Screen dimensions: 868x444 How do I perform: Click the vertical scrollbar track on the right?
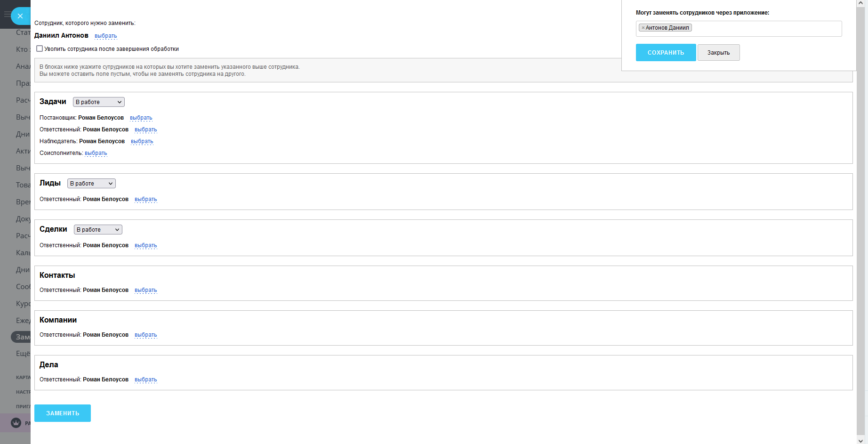click(x=861, y=221)
